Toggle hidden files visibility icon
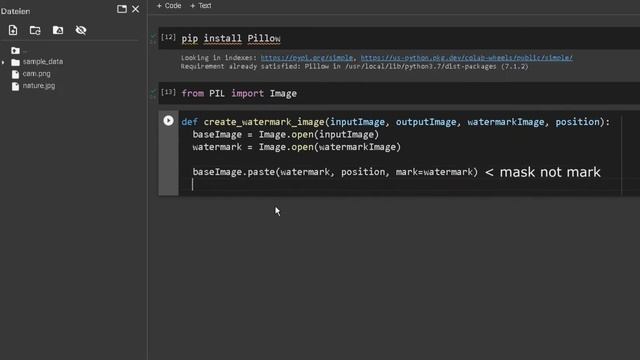 (x=81, y=30)
